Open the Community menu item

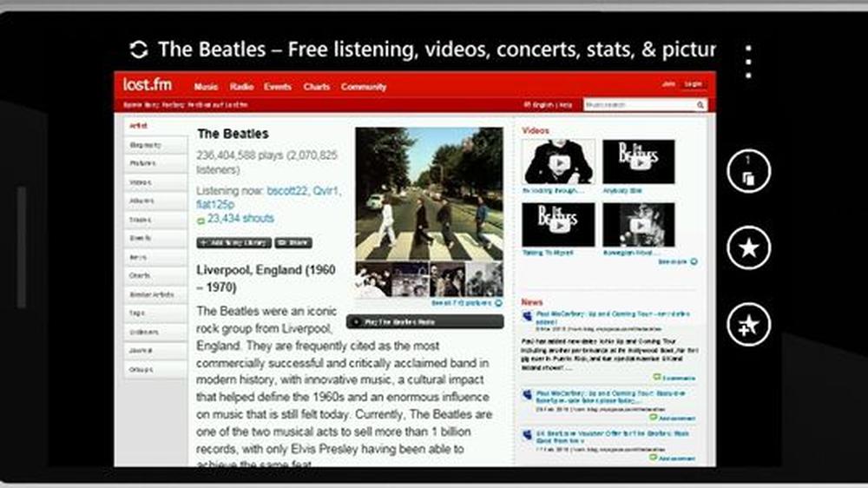(x=364, y=87)
